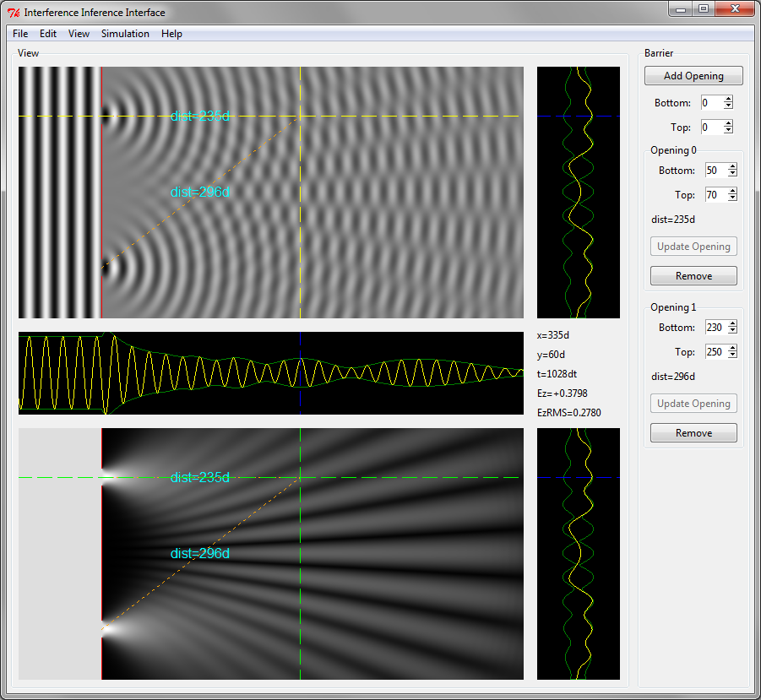Open the File menu
This screenshot has width=761, height=700.
click(20, 34)
